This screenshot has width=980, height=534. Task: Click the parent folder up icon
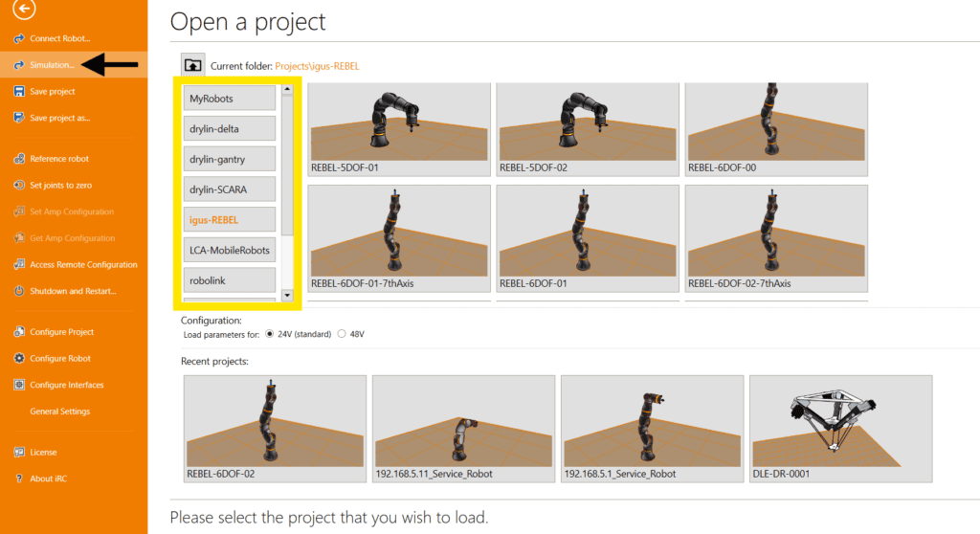192,65
